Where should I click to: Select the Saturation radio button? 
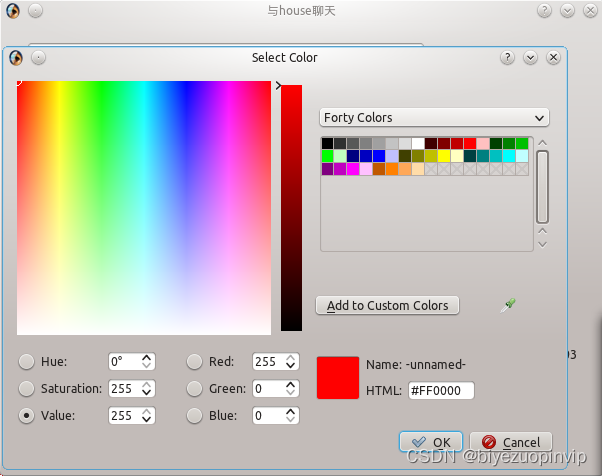point(26,388)
